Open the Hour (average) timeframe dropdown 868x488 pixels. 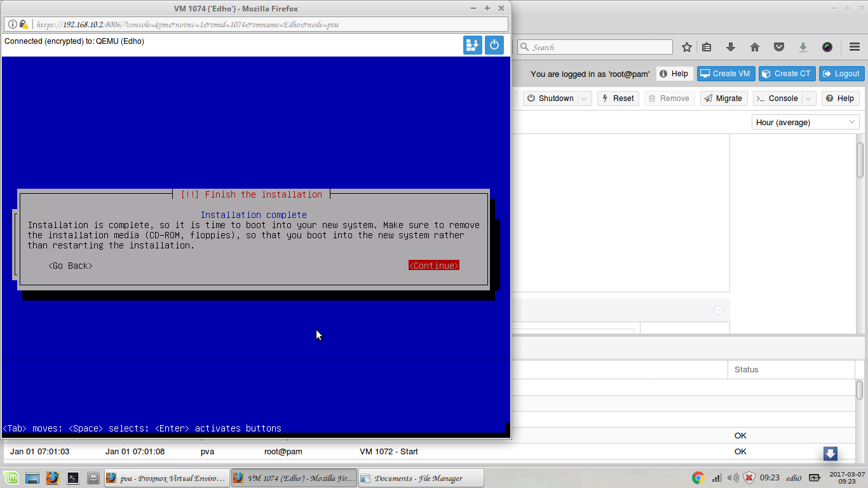pyautogui.click(x=806, y=122)
